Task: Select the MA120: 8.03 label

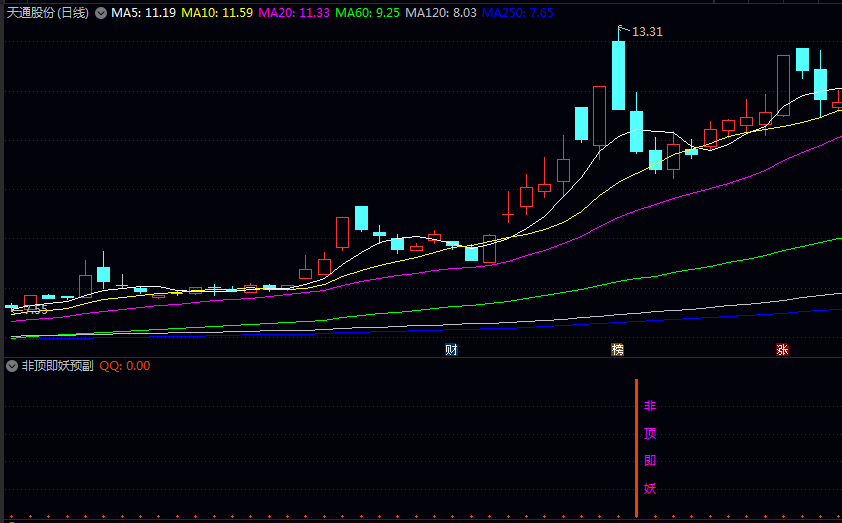Action: point(441,13)
